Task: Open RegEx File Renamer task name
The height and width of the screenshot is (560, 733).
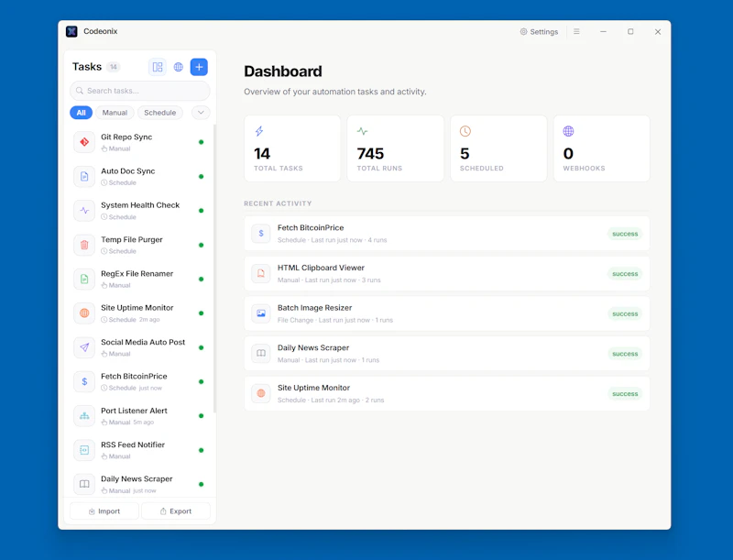Action: click(137, 273)
